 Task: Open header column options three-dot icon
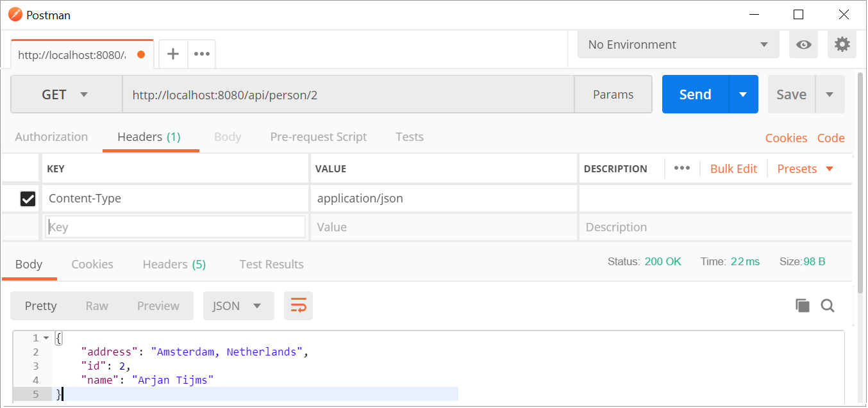pyautogui.click(x=681, y=168)
